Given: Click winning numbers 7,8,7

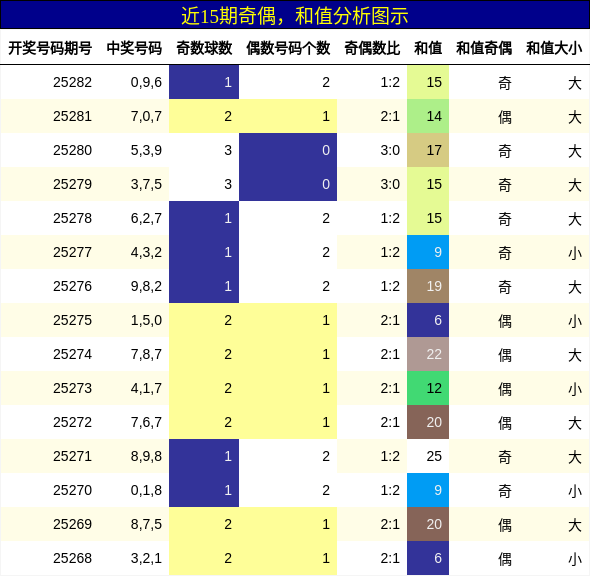Looking at the screenshot, I should pos(146,354).
